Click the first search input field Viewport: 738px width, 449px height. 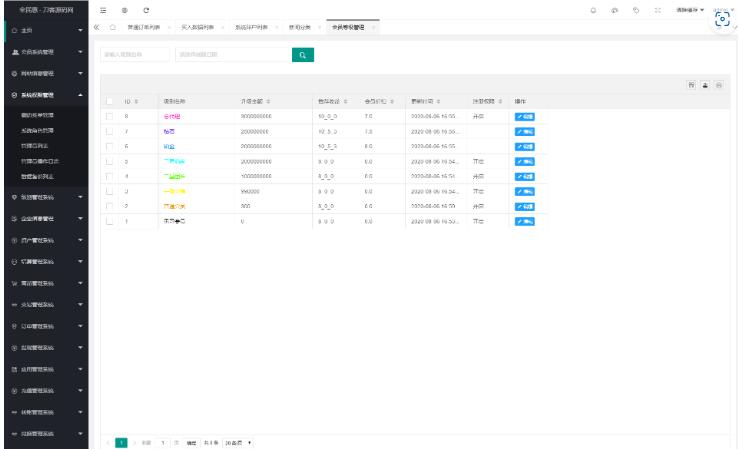pos(135,54)
